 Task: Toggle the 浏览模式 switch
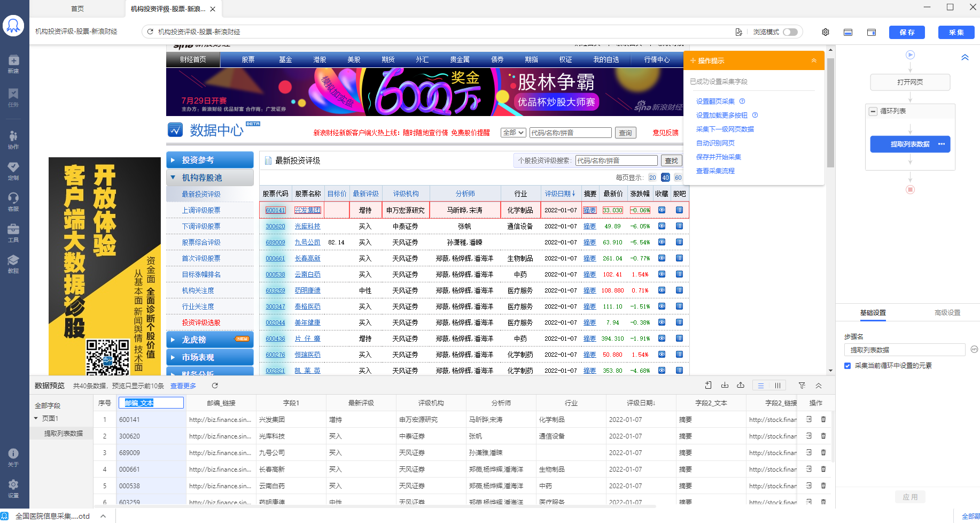click(x=790, y=32)
